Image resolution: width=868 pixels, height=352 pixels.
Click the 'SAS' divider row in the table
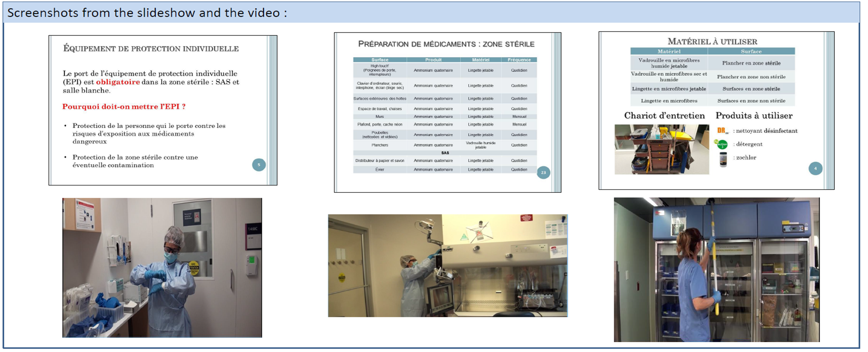(x=445, y=153)
